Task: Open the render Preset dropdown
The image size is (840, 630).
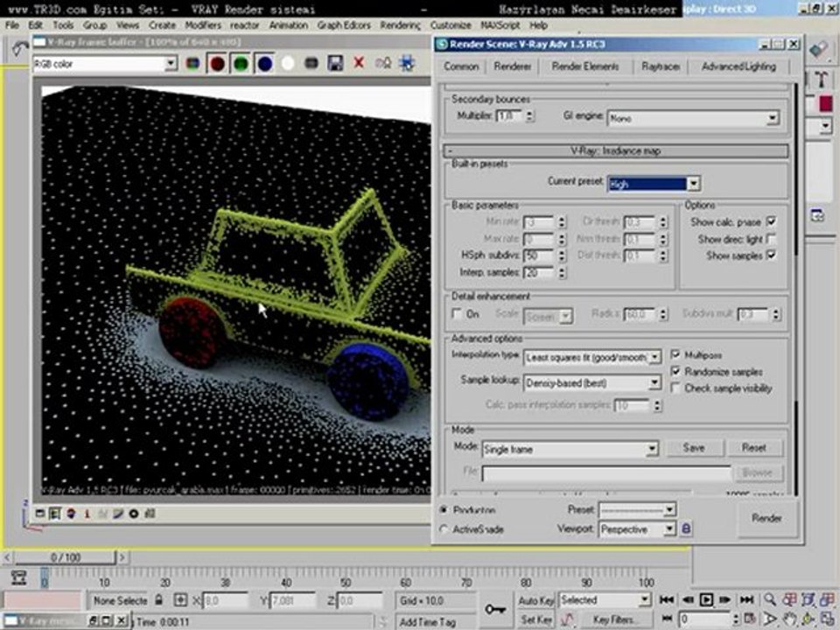Action: point(638,509)
